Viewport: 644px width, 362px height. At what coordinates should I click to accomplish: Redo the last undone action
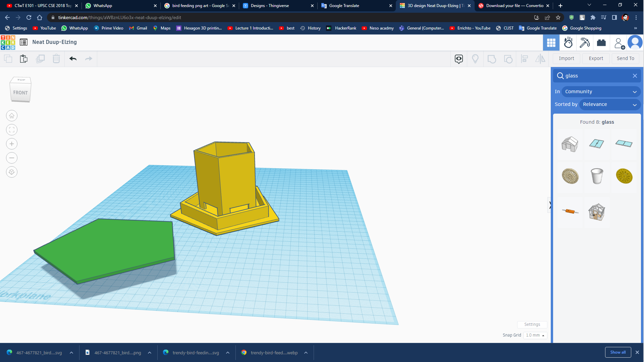(x=89, y=59)
